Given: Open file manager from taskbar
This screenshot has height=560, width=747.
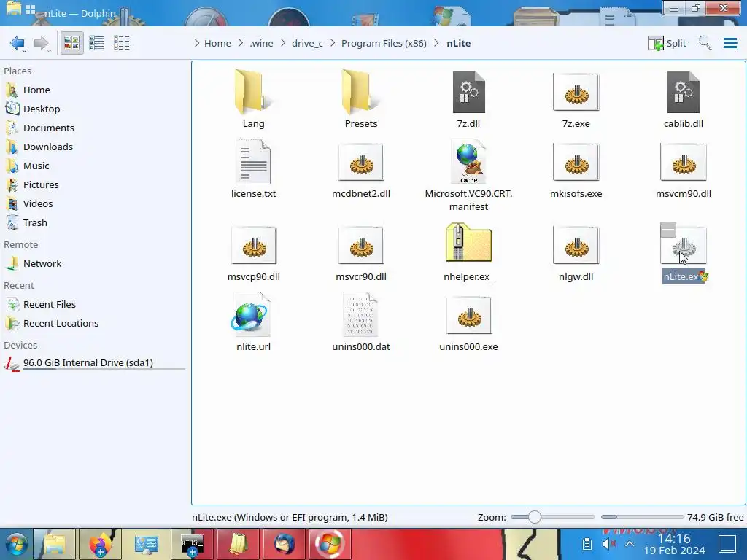Looking at the screenshot, I should 54,544.
